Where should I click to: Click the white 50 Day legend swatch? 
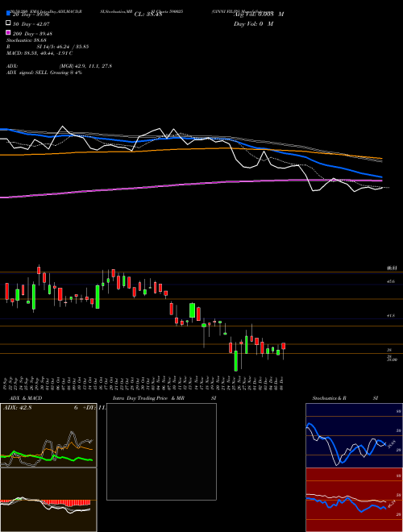click(x=8, y=23)
